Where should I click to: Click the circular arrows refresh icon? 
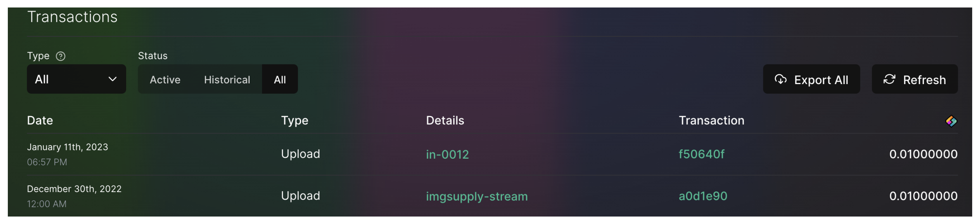[x=889, y=79]
